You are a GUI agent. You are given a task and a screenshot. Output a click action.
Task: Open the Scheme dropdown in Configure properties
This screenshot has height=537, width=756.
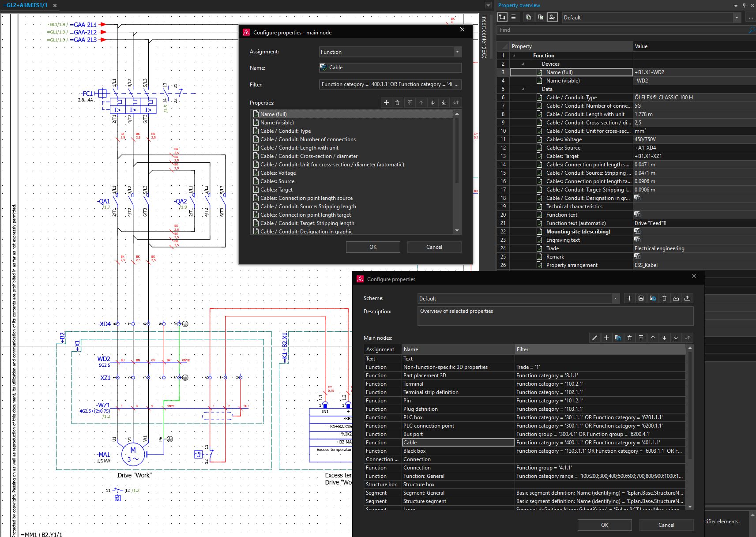[x=615, y=299]
